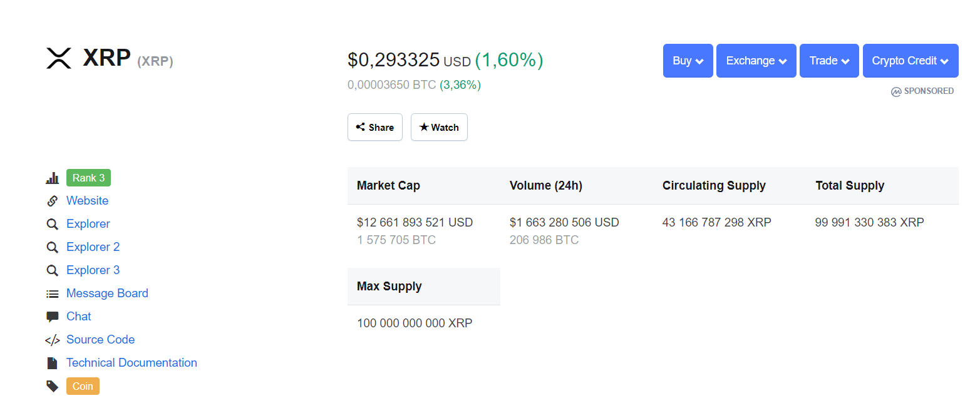This screenshot has width=980, height=418.
Task: Click the tag icon next to the Coin label
Action: pyautogui.click(x=53, y=385)
